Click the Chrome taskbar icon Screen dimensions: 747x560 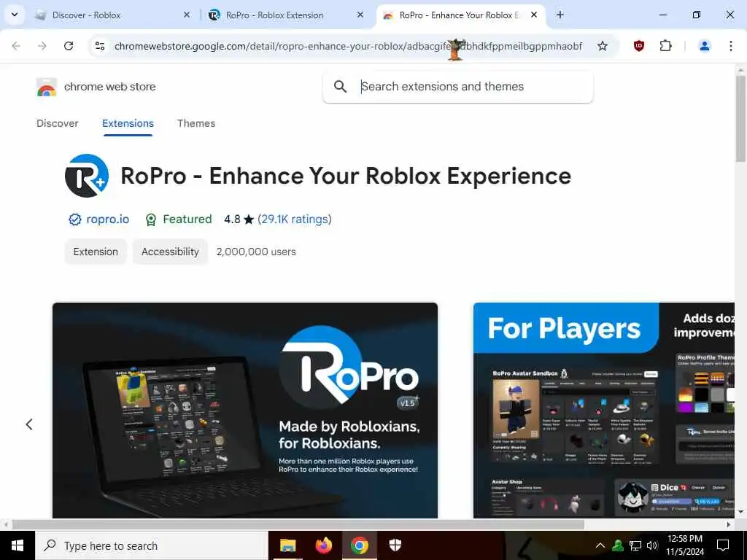(x=360, y=545)
